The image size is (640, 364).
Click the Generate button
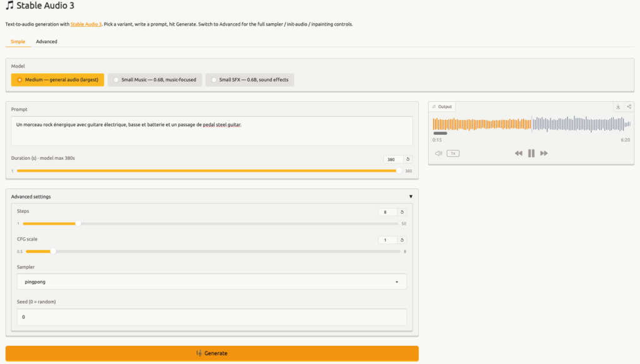[x=212, y=353]
